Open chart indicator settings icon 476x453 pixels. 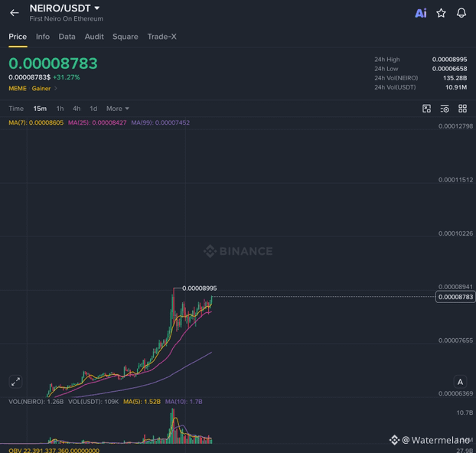(x=445, y=109)
